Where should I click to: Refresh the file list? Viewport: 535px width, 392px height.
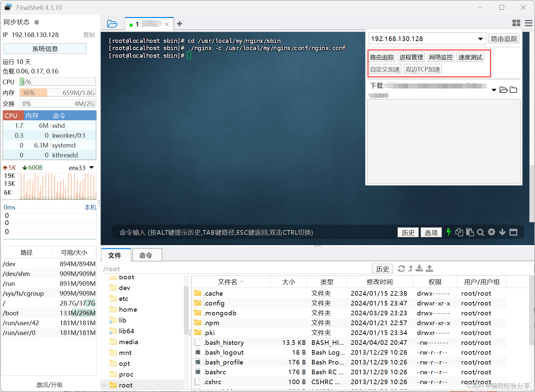(x=401, y=269)
